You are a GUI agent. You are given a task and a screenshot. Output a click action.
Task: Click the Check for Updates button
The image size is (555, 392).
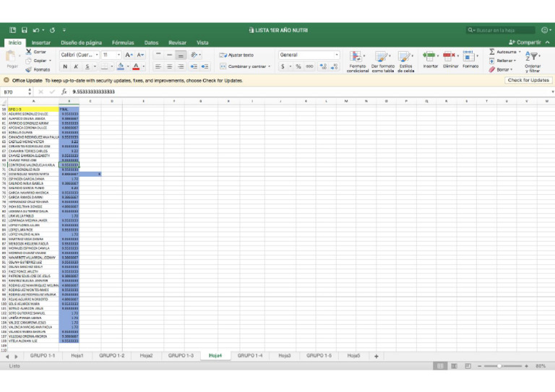point(528,80)
